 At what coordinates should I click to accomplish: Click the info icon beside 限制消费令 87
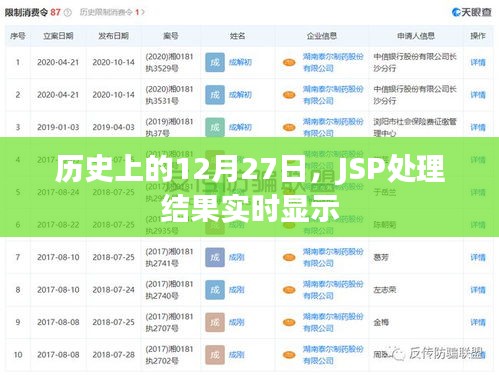coord(68,13)
